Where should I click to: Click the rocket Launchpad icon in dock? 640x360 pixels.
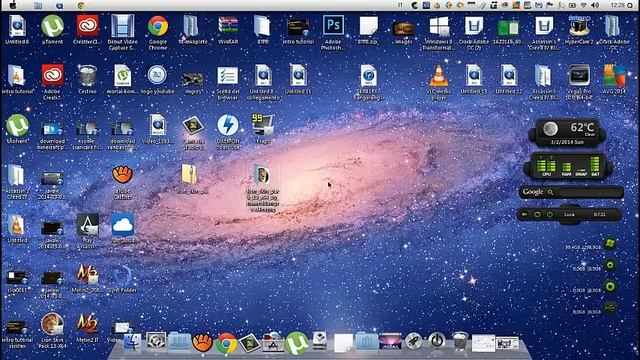pyautogui.click(x=413, y=341)
